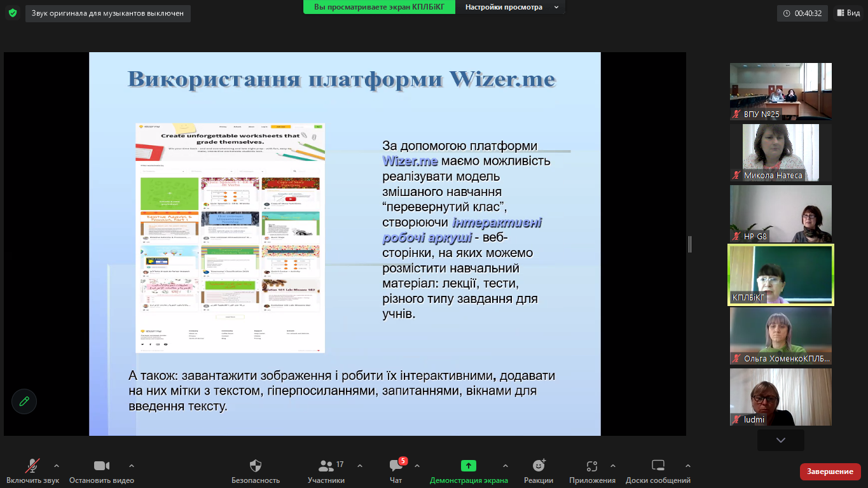This screenshot has height=488, width=868.
Task: Open Доски сообщений whiteboards
Action: coord(658,471)
